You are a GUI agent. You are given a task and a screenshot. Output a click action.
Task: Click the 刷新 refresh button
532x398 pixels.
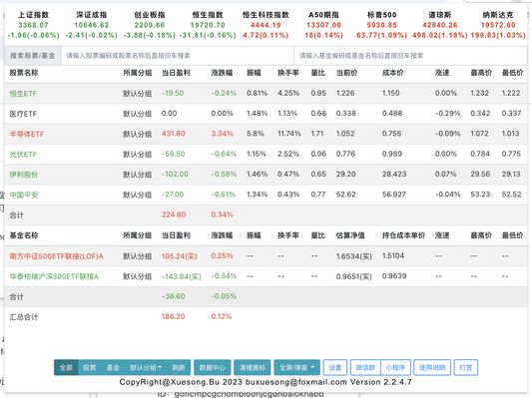pos(179,367)
